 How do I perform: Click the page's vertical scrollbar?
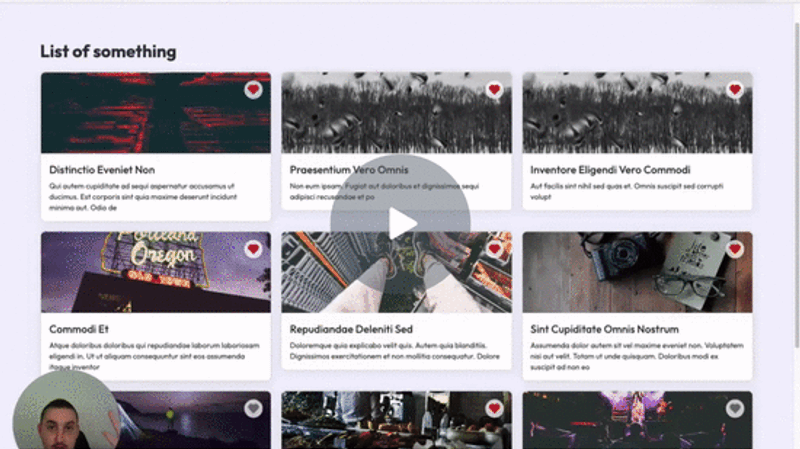(796, 186)
